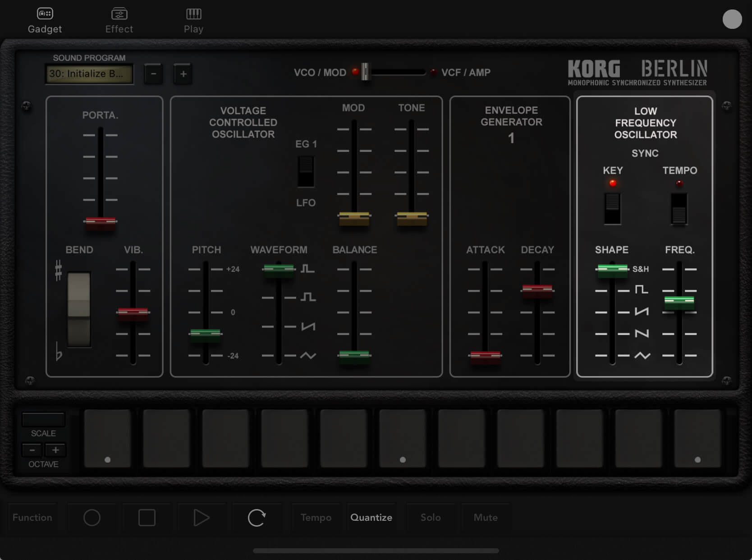Switch to the Play keyboard view
This screenshot has height=560, width=752.
[x=193, y=14]
